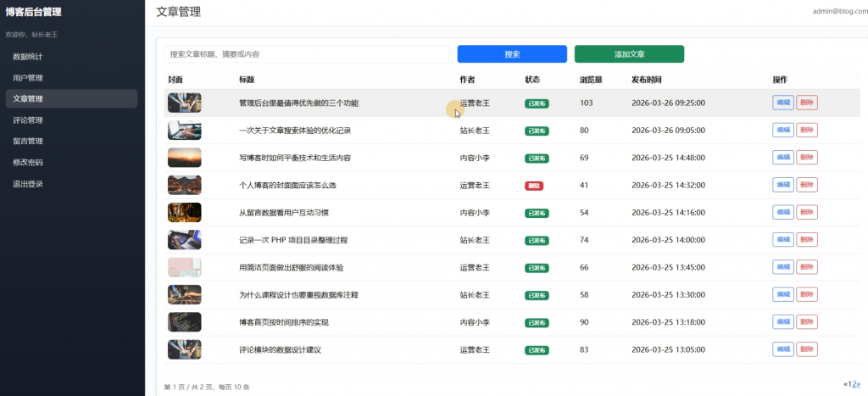Focus the 搜索文章标题 search field
The height and width of the screenshot is (396, 868).
coord(307,54)
